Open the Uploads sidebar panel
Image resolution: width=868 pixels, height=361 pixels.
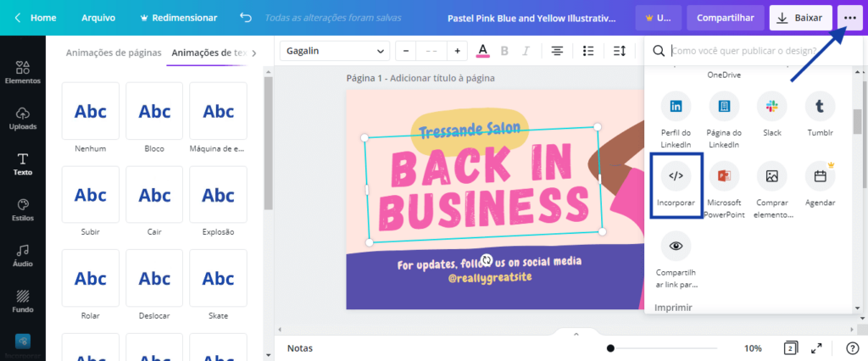(23, 118)
